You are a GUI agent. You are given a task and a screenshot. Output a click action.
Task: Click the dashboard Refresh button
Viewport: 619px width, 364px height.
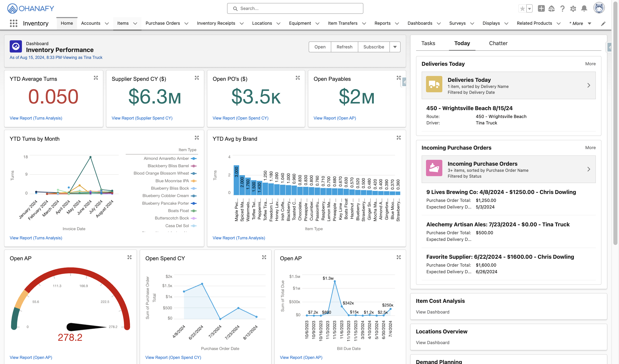(344, 47)
